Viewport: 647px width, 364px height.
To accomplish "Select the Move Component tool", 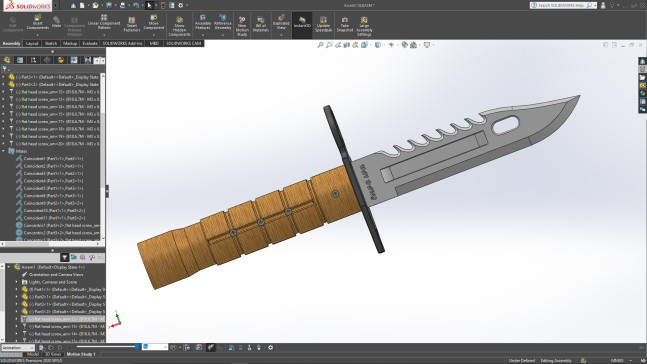I will (153, 22).
